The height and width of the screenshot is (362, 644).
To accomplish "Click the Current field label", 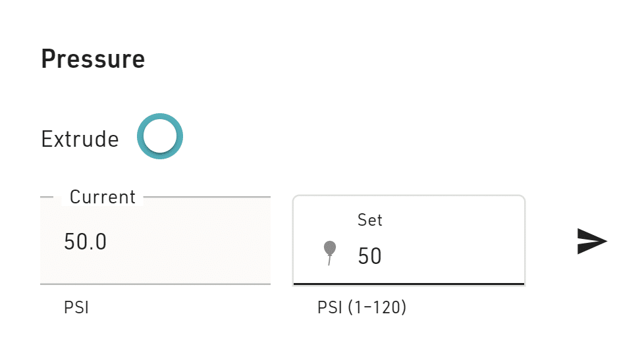I will coord(102,197).
